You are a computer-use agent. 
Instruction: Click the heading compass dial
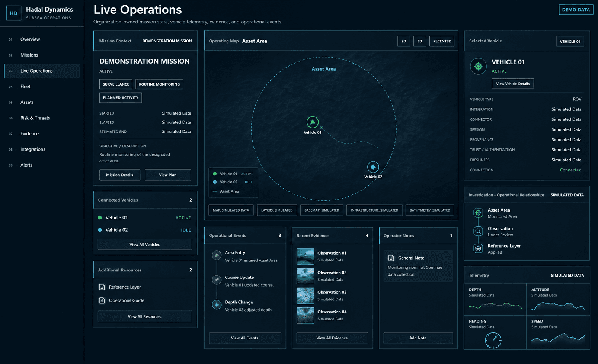click(493, 340)
